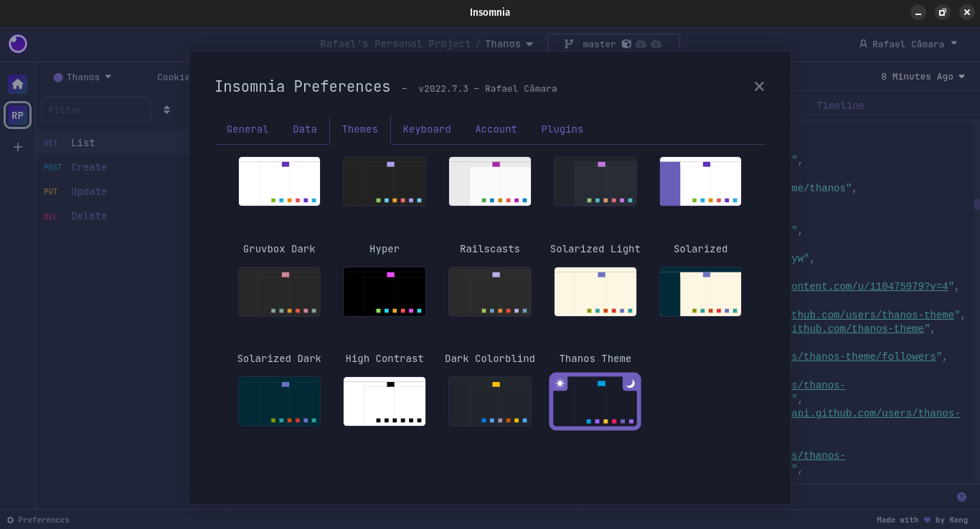The image size is (980, 529).
Task: Click the cloud upload push icon
Action: click(x=656, y=44)
